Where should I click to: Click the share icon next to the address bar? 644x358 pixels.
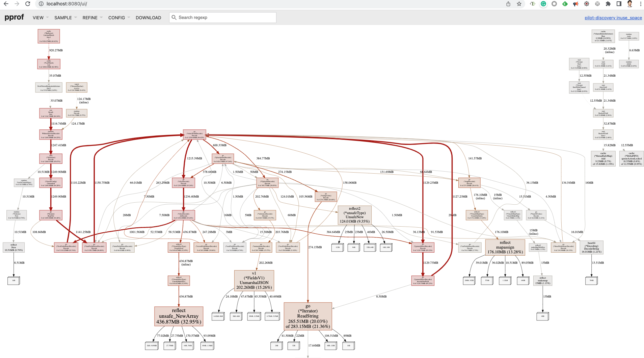pyautogui.click(x=508, y=4)
